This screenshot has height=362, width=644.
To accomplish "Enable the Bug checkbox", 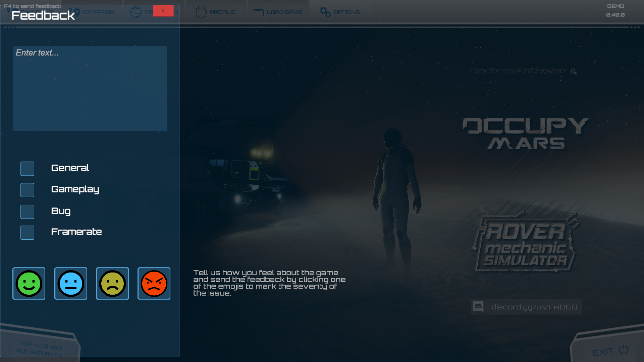I will pos(28,212).
